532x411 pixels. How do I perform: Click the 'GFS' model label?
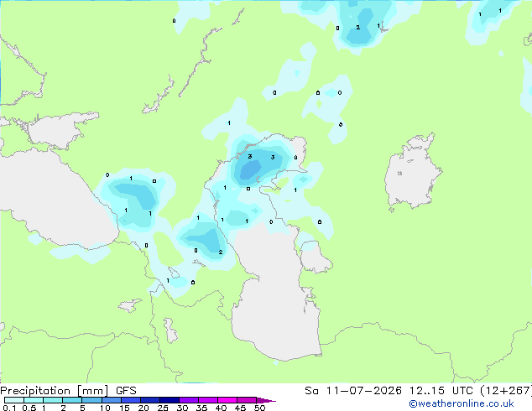[126, 391]
